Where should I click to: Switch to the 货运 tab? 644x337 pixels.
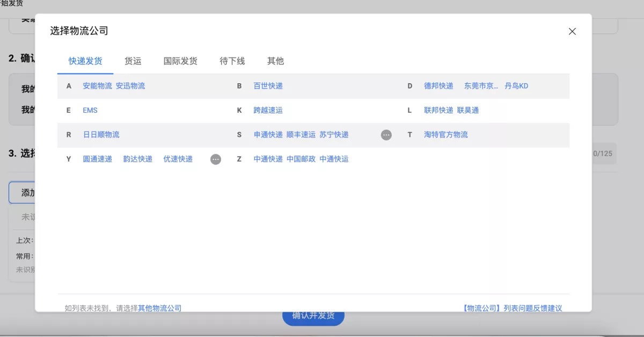click(133, 61)
